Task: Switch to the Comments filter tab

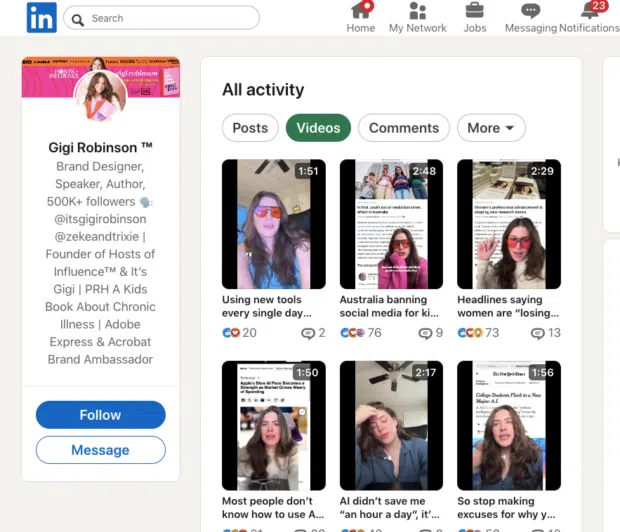Action: coord(404,128)
